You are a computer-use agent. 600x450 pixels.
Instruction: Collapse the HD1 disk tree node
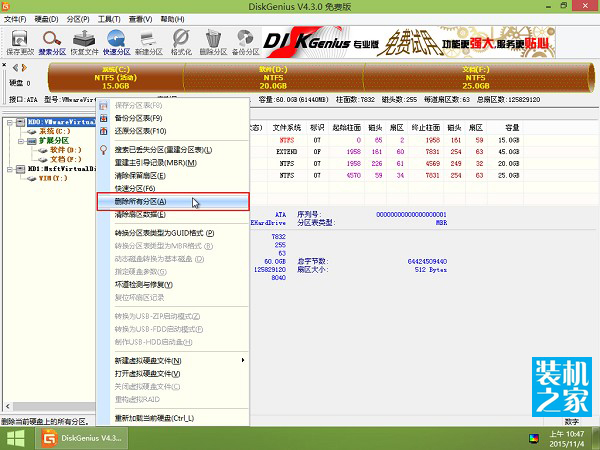coord(10,169)
